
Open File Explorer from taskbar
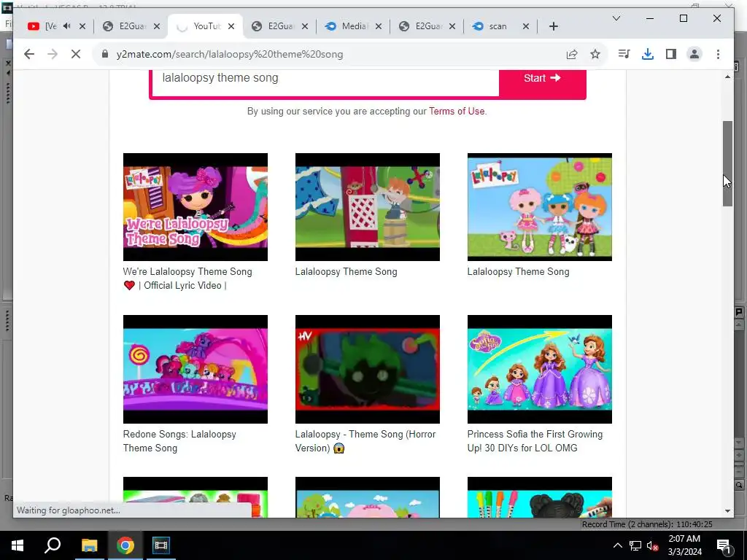tap(89, 545)
